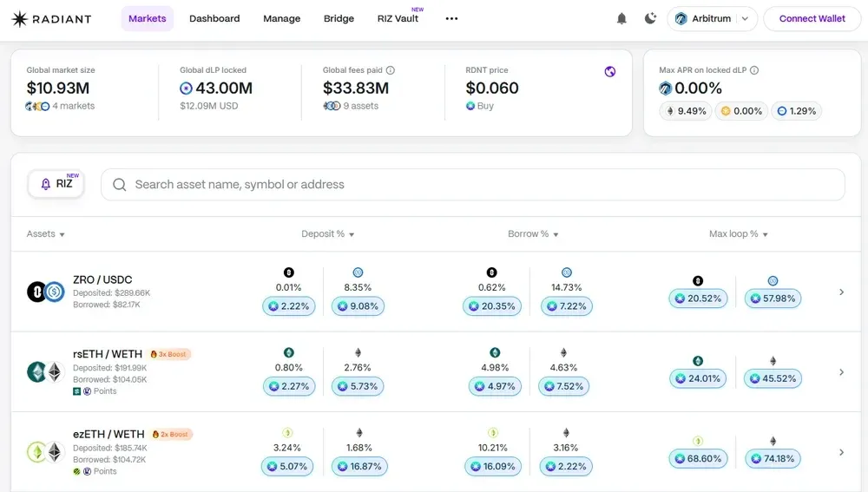The width and height of the screenshot is (868, 492).
Task: Expand the Arbitrum network dropdown
Action: click(x=712, y=19)
